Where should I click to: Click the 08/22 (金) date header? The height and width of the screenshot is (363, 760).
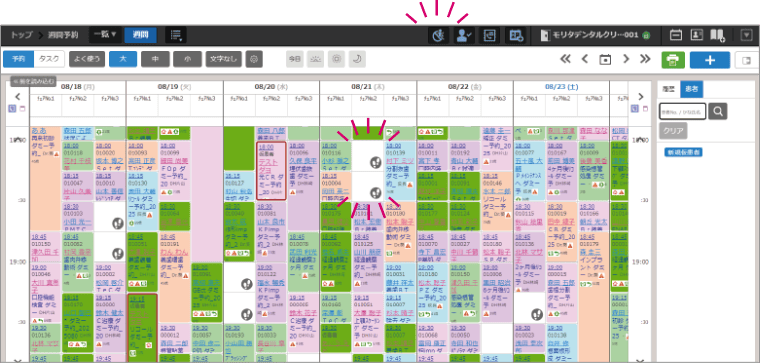click(x=465, y=87)
